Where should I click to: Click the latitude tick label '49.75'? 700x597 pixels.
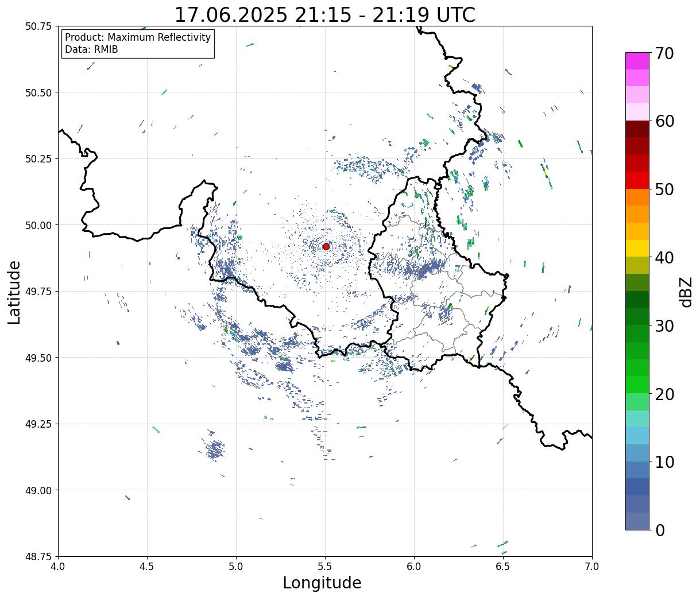[38, 292]
